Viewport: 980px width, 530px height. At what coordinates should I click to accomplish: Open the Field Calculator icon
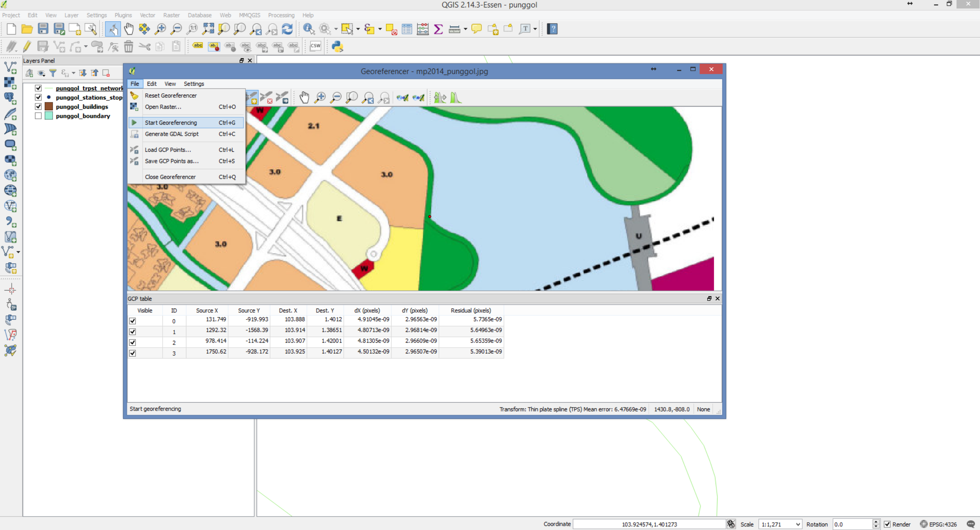422,29
